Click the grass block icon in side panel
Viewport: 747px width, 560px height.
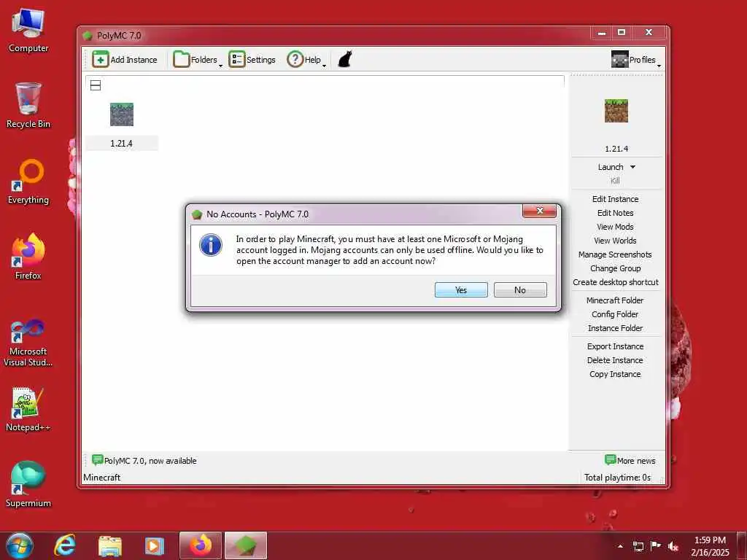616,111
